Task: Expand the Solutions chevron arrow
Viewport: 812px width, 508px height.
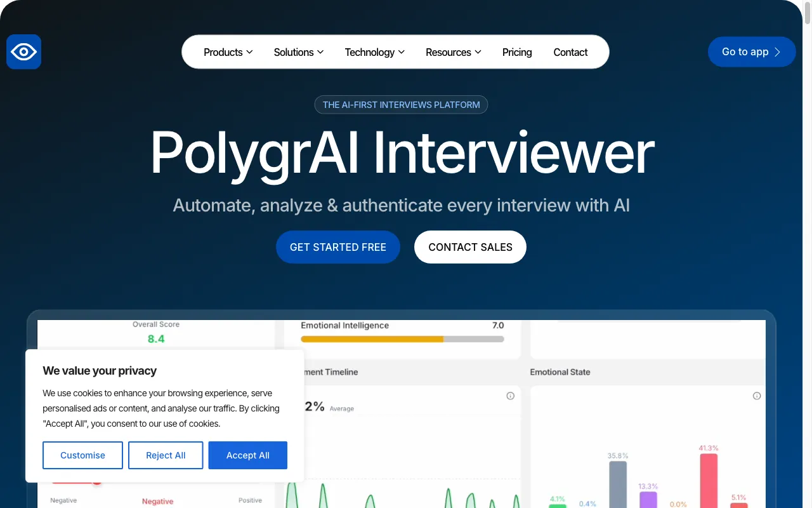Action: [320, 52]
